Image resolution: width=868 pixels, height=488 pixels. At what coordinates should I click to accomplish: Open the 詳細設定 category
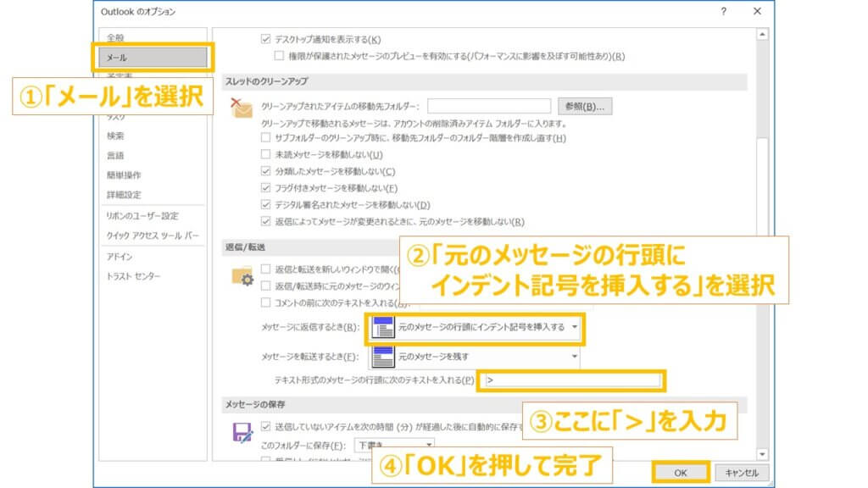click(124, 195)
